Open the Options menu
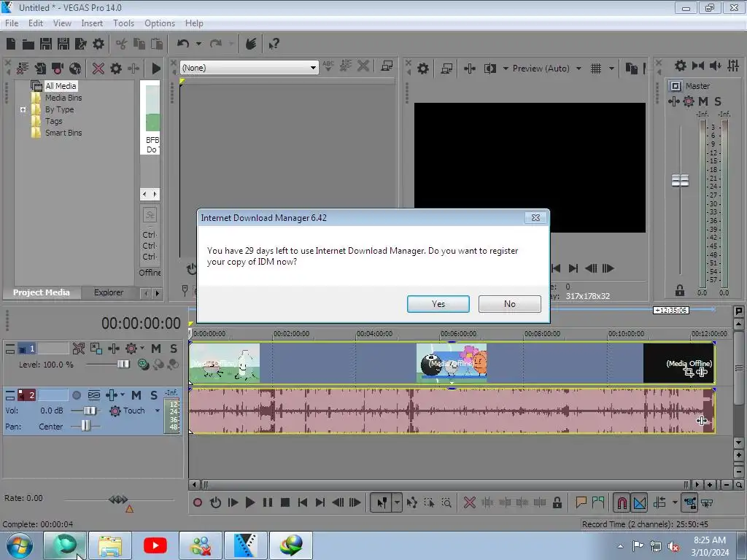The width and height of the screenshot is (747, 560). point(160,23)
